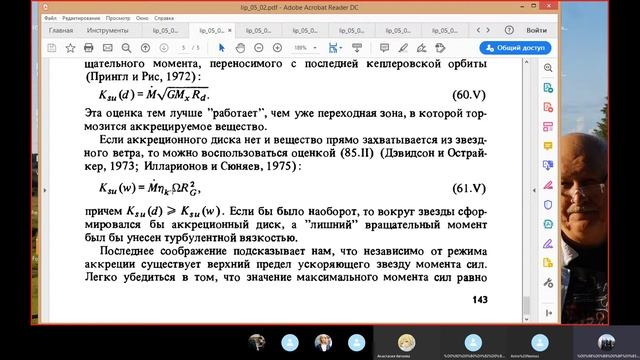This screenshot has width=640, height=360.
Task: Show previous tabs with left chevron
Action: (x=478, y=30)
